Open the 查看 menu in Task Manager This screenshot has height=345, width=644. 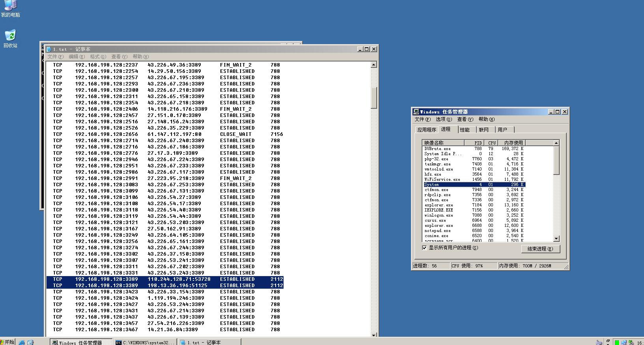[x=465, y=119]
